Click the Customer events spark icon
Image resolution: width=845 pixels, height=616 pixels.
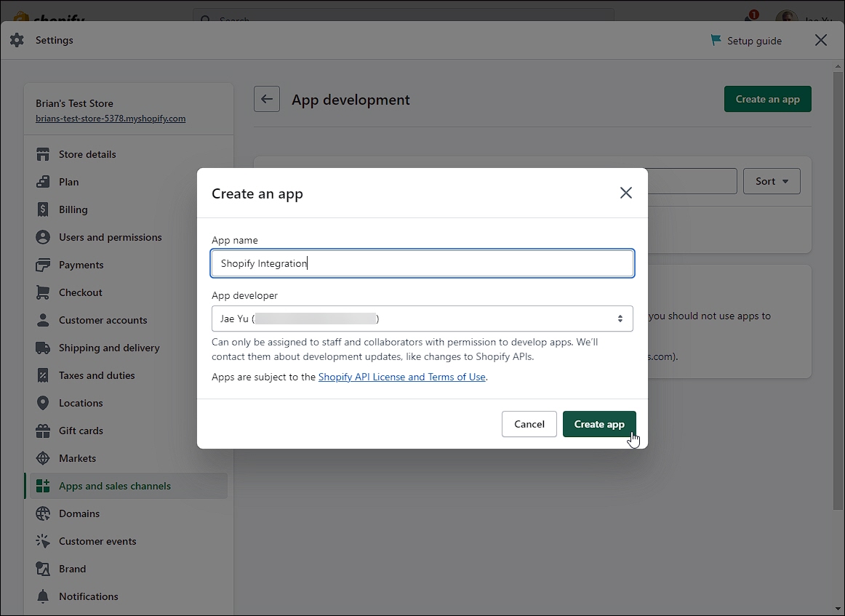(43, 541)
